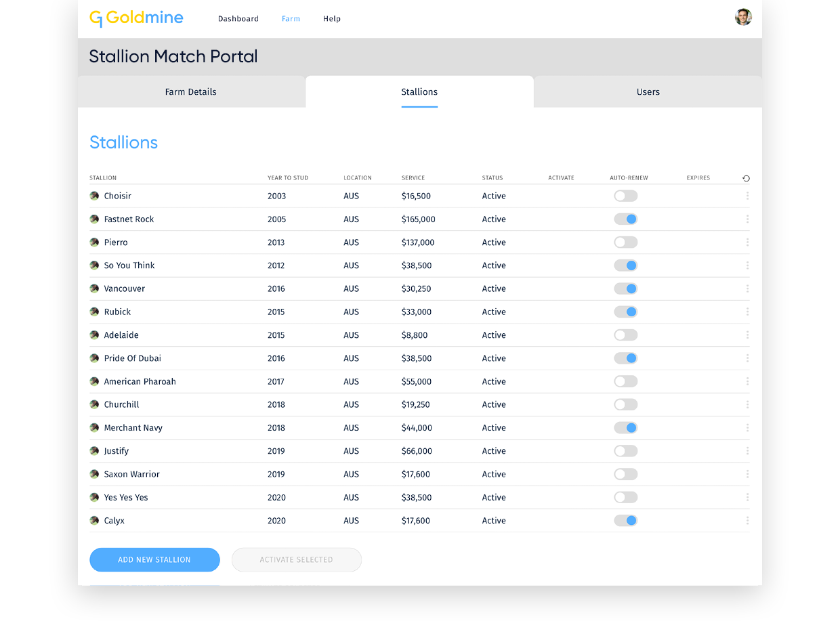
Task: Open the more options menu for Pride Of Dubai
Action: pyautogui.click(x=747, y=358)
